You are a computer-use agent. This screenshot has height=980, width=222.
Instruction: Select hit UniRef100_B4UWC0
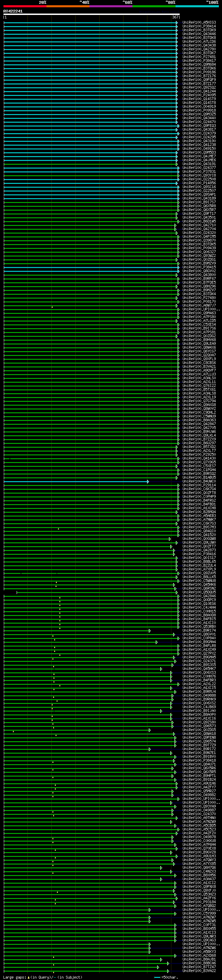point(199,481)
